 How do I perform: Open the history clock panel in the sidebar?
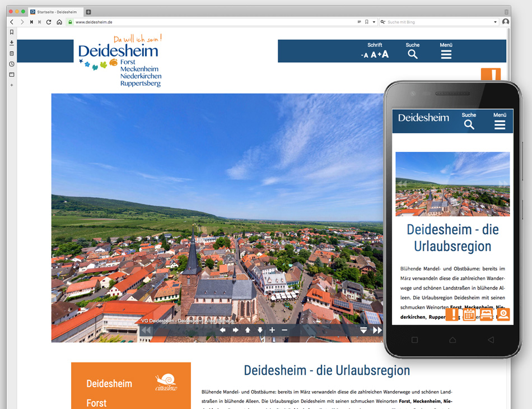pyautogui.click(x=12, y=64)
